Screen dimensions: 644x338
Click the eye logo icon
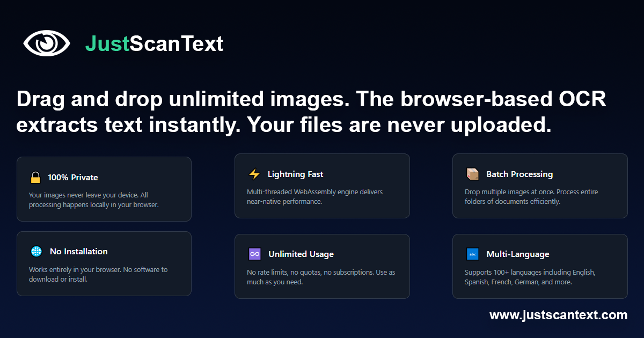pos(47,42)
